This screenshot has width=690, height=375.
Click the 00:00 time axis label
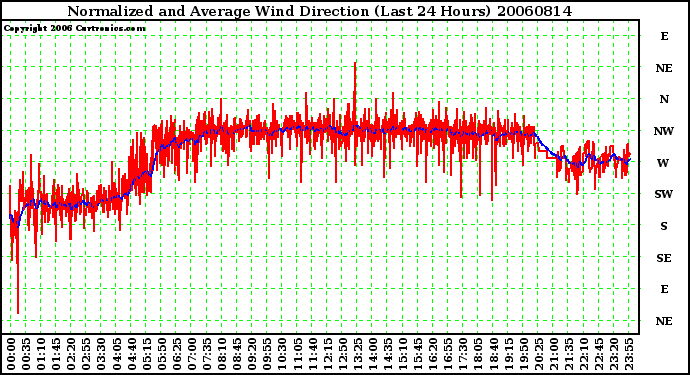[11, 354]
